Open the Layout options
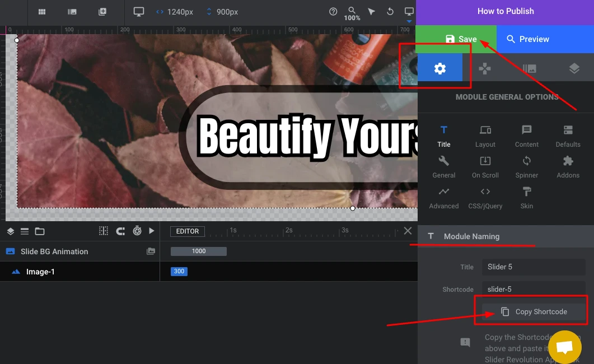The height and width of the screenshot is (364, 594). coord(485,136)
